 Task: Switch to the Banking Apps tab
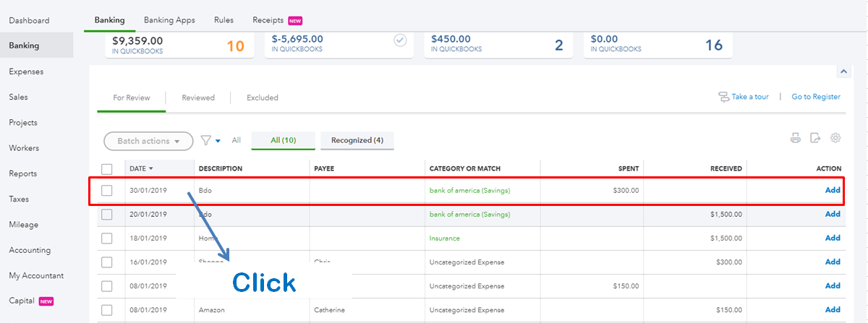click(169, 20)
